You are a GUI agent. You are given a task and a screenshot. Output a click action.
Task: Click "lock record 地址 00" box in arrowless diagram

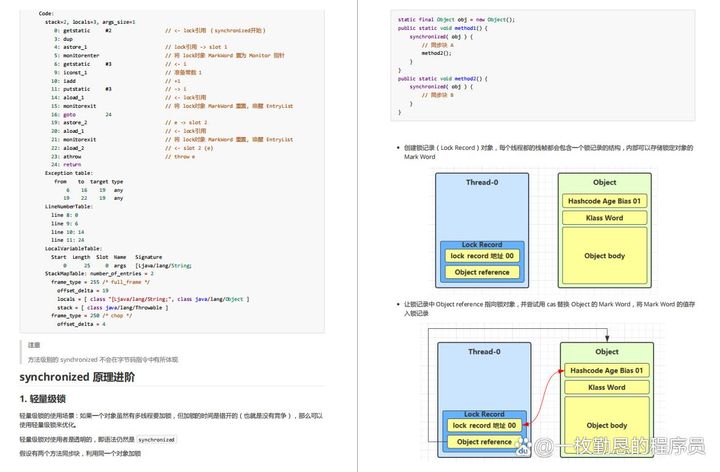point(482,256)
